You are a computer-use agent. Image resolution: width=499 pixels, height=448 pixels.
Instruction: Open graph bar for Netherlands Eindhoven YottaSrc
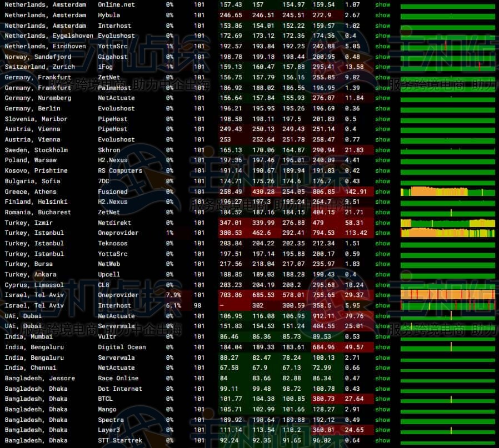coord(448,47)
